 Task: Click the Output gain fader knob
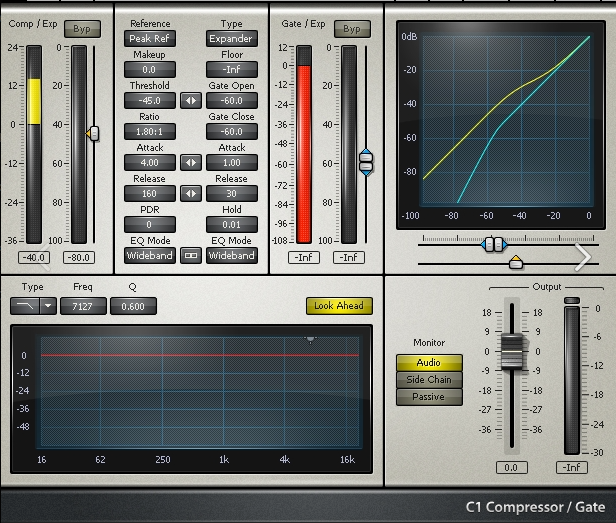click(x=512, y=351)
